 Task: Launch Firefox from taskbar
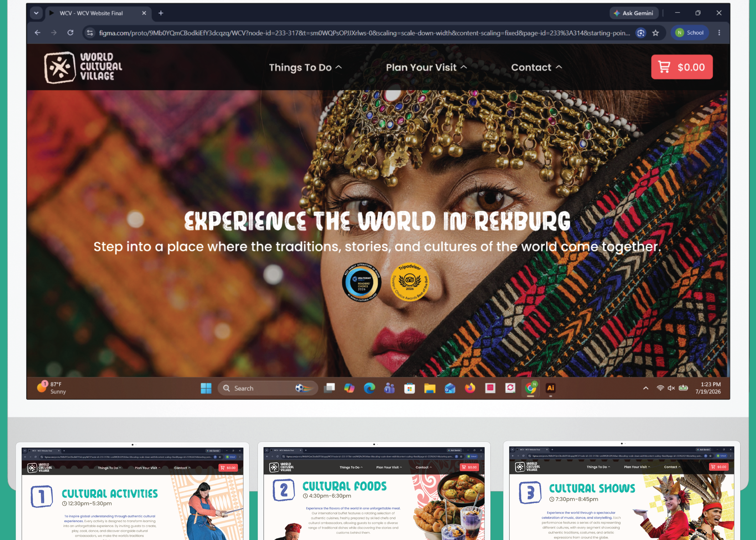(470, 388)
